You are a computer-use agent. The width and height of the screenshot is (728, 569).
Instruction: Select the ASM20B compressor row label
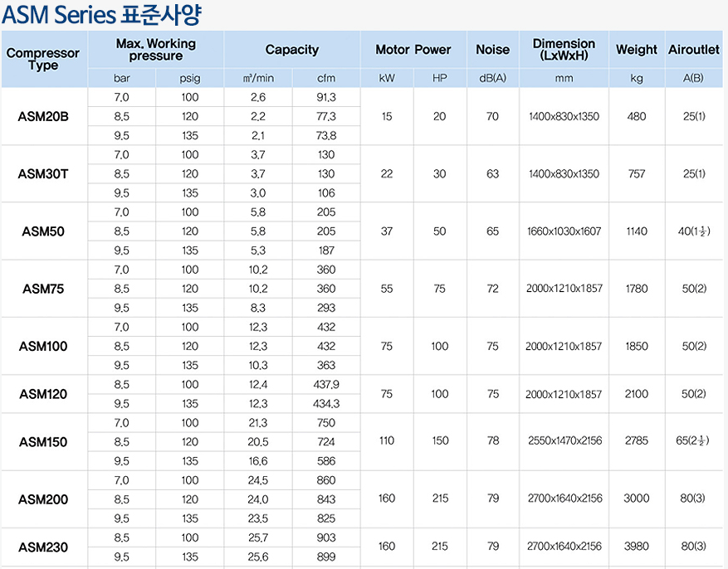pyautogui.click(x=43, y=116)
